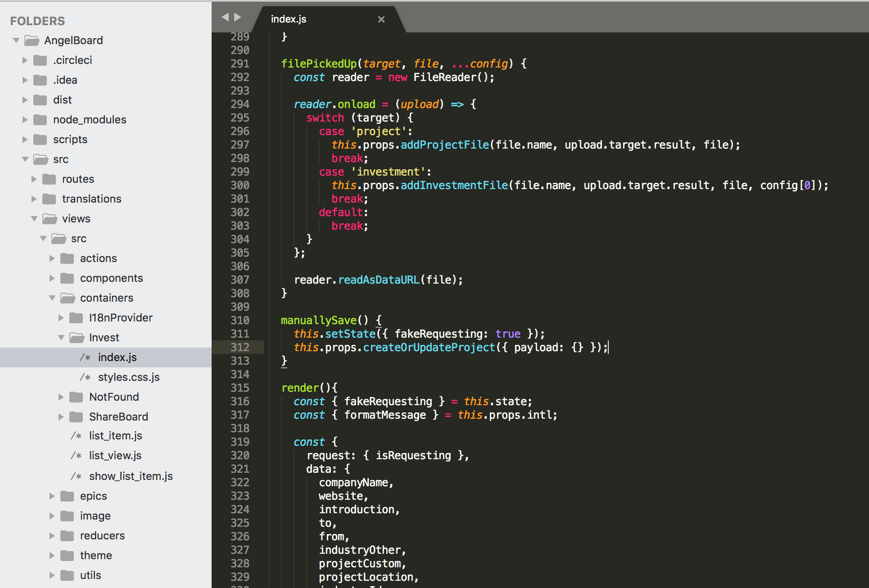The image size is (869, 588).
Task: Click the ShareBoard folder icon
Action: coord(76,417)
